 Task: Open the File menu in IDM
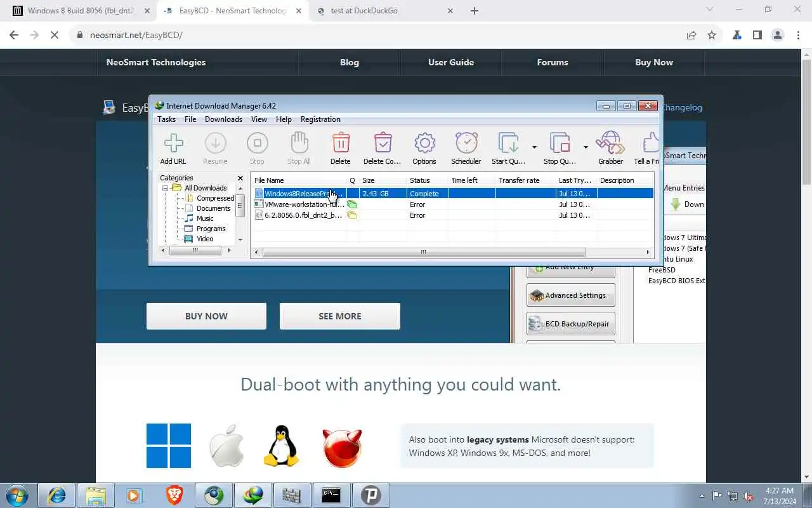pos(190,119)
